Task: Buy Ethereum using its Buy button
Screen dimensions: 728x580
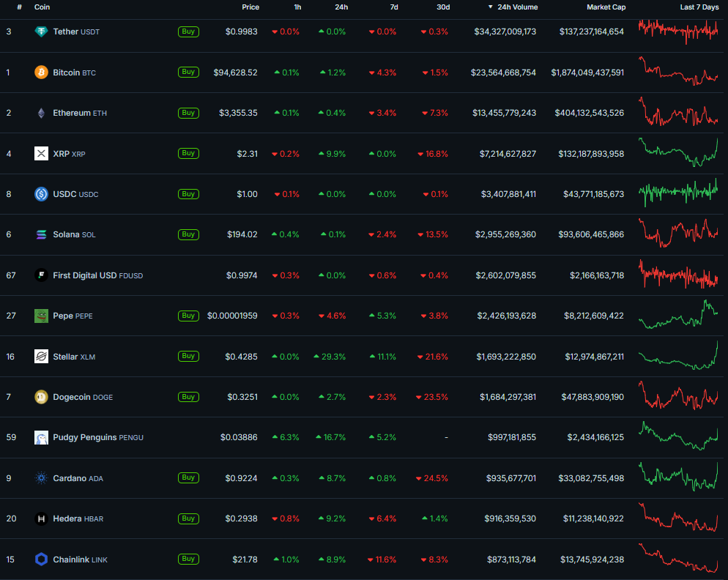Action: 188,113
